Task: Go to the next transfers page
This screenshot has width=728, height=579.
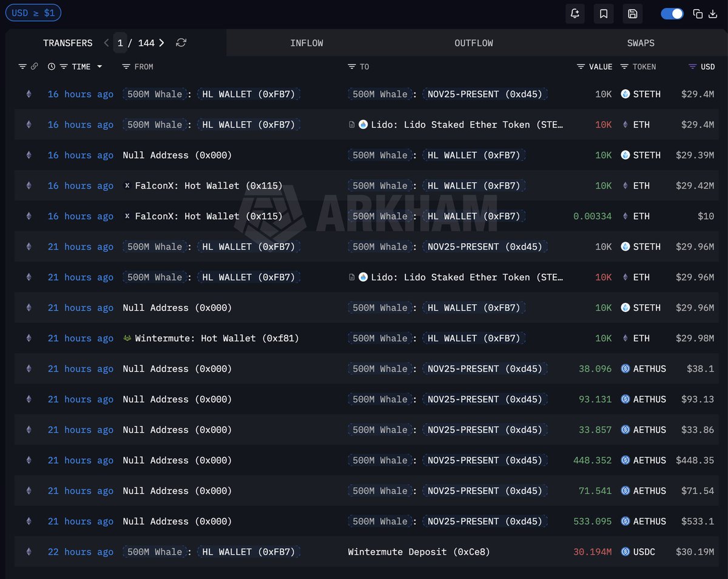Action: [161, 42]
